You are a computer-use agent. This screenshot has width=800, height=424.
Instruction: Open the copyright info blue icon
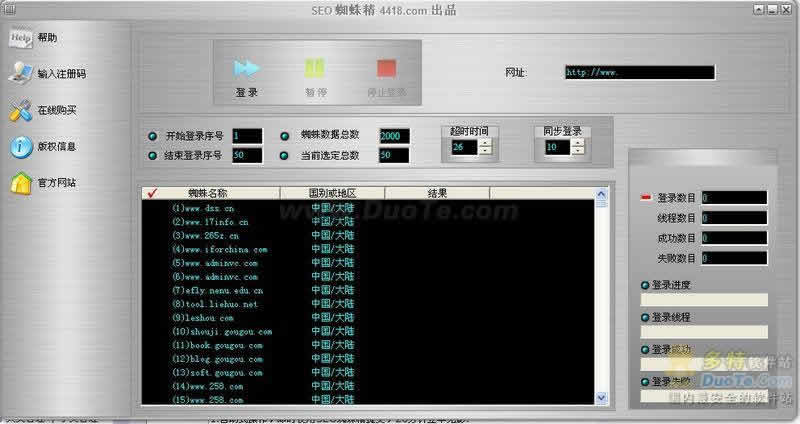point(21,147)
